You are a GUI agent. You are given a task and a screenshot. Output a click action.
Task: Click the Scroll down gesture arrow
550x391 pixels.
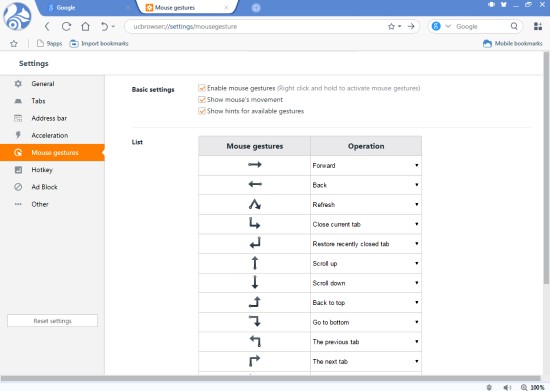tap(255, 282)
